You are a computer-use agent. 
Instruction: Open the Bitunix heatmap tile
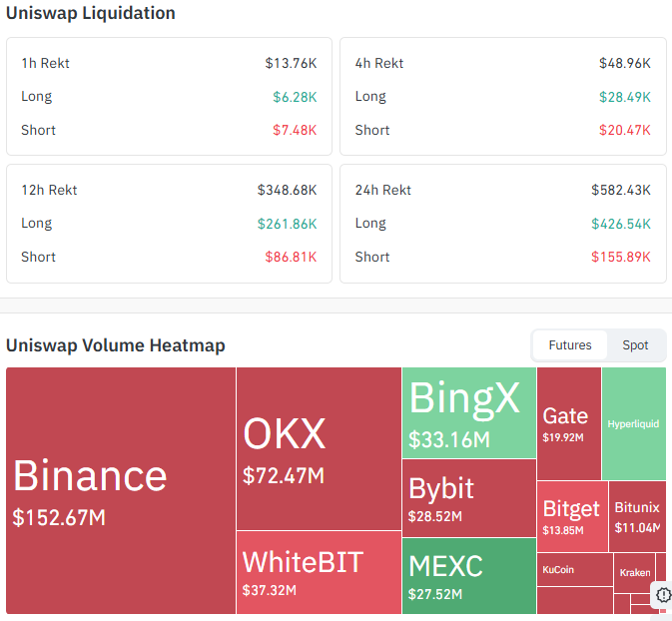637,516
